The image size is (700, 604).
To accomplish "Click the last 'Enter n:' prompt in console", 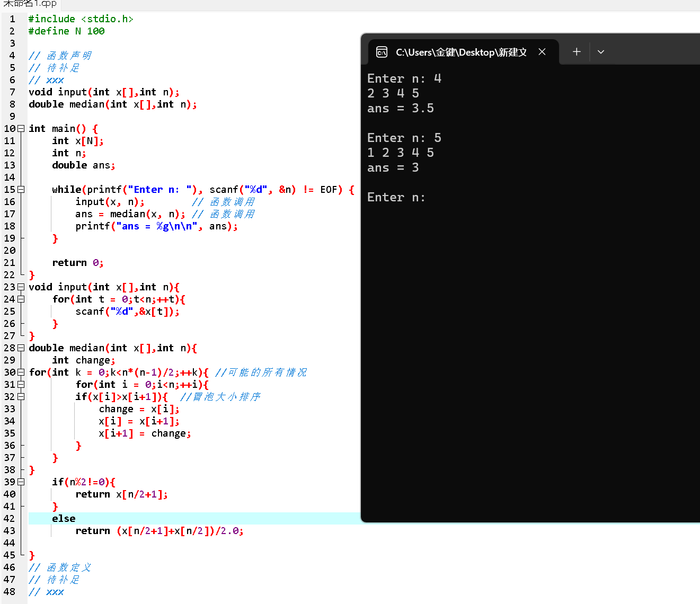I will (396, 197).
